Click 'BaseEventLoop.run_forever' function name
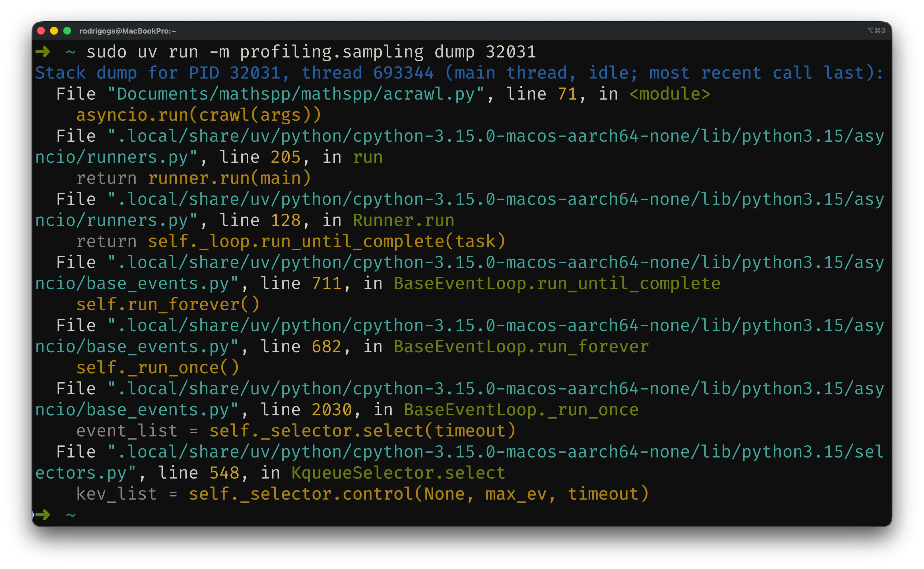 (521, 347)
